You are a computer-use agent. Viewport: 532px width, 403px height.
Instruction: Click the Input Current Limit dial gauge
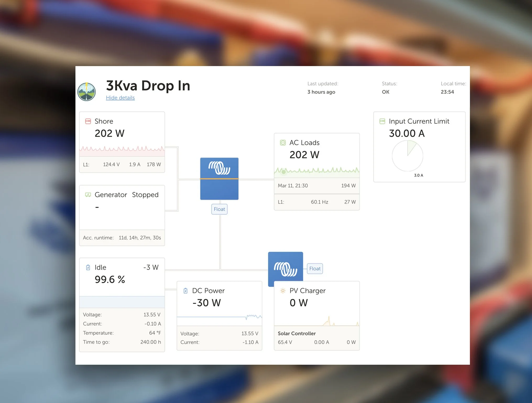[x=407, y=156]
